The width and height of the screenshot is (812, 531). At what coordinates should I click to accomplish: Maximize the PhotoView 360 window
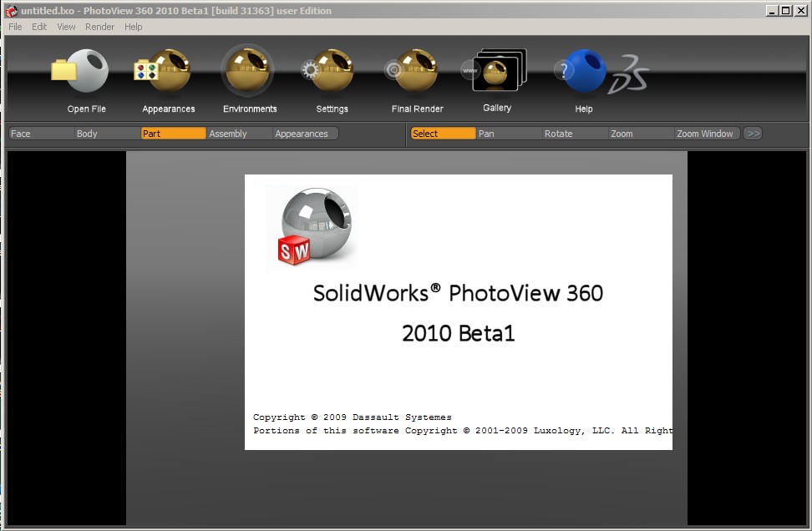pyautogui.click(x=786, y=10)
